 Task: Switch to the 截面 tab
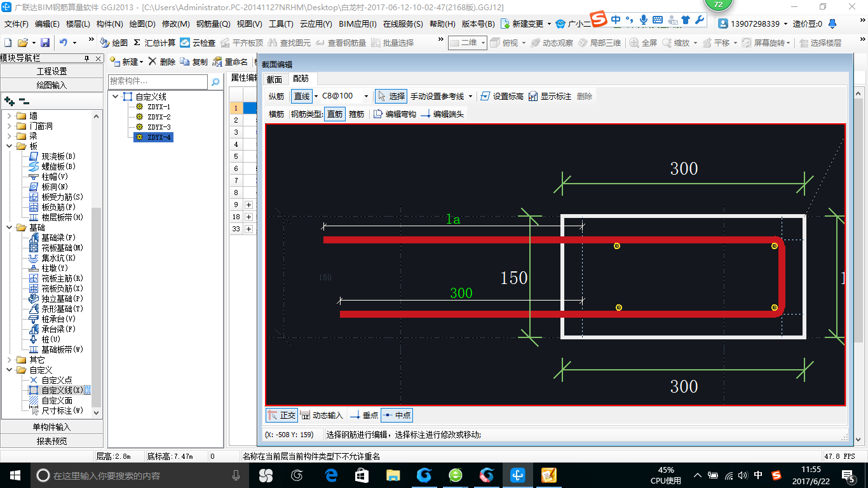tap(274, 79)
